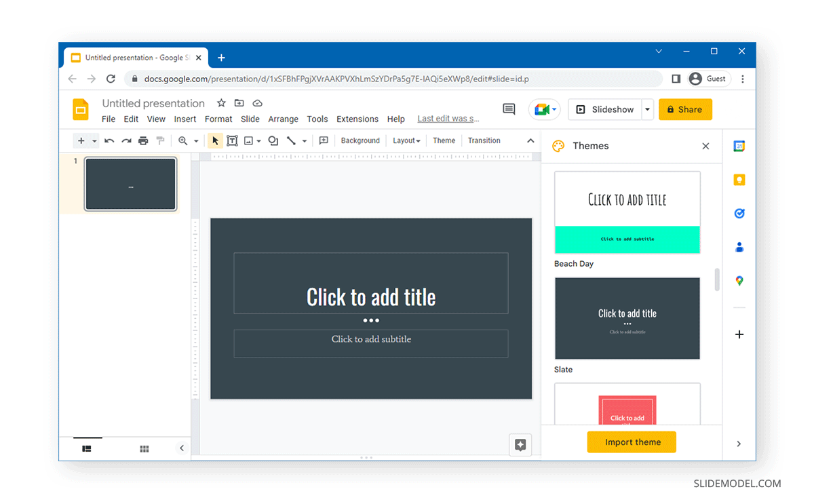Switch to filmstrip view
Image resolution: width=814 pixels, height=504 pixels.
87,448
